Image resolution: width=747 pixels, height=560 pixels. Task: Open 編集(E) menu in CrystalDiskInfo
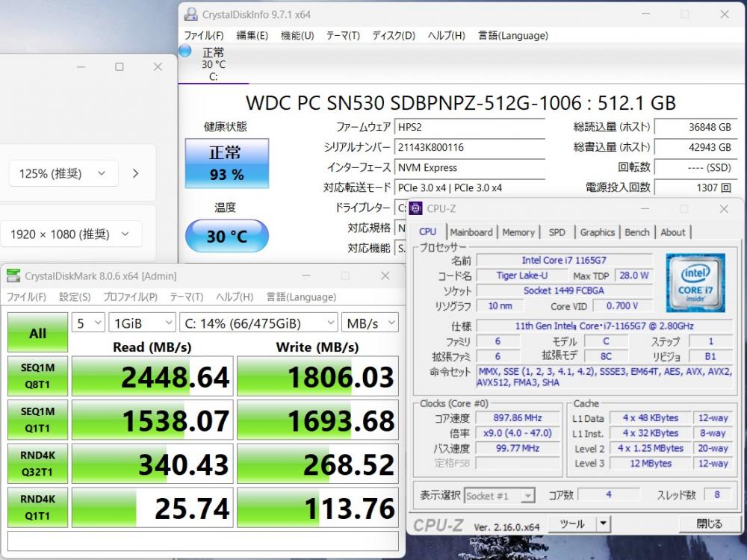[x=252, y=35]
